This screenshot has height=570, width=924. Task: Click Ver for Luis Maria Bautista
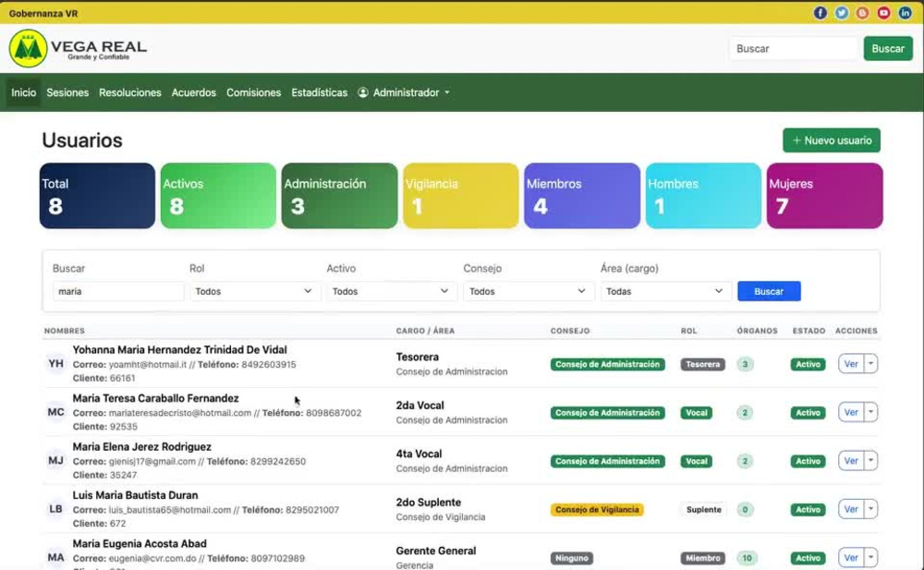[x=851, y=509]
